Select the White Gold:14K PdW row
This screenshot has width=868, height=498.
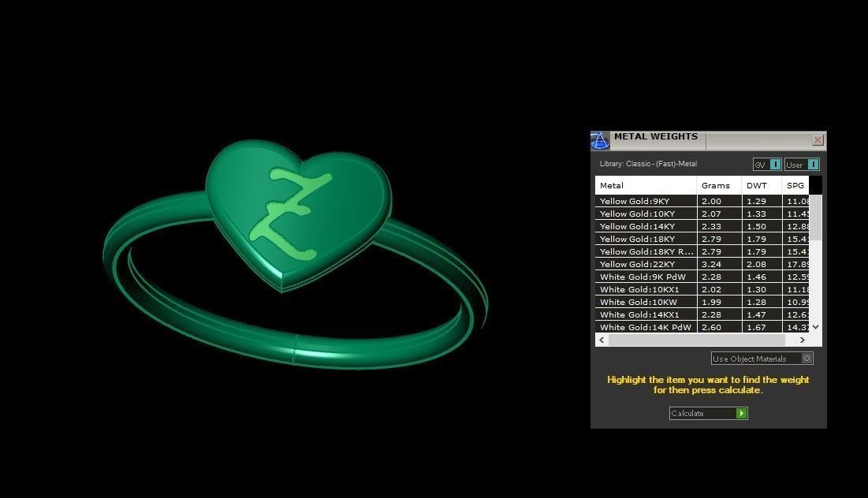coord(702,327)
